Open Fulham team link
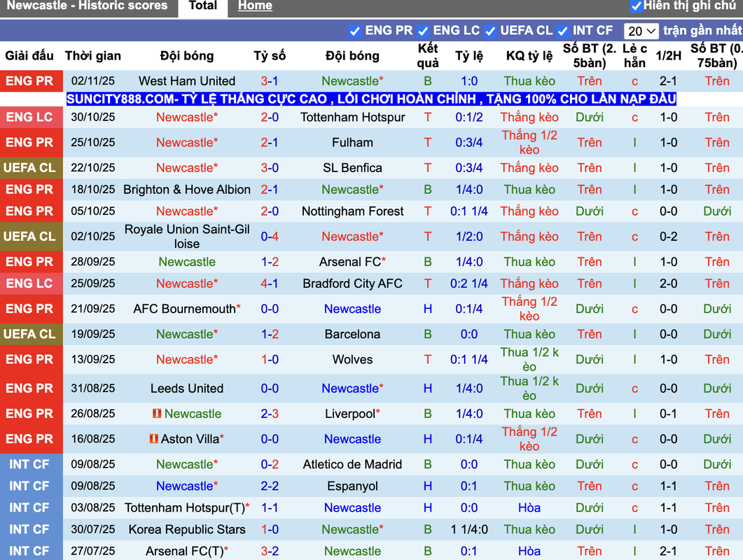This screenshot has height=560, width=743. [x=352, y=143]
